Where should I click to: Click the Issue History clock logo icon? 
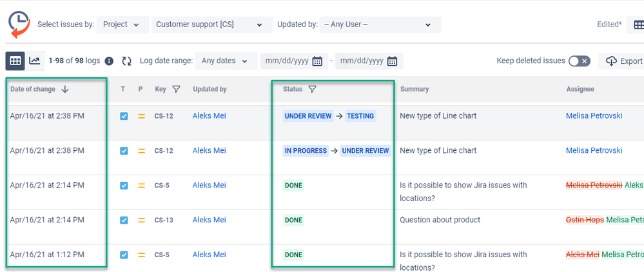(x=19, y=24)
